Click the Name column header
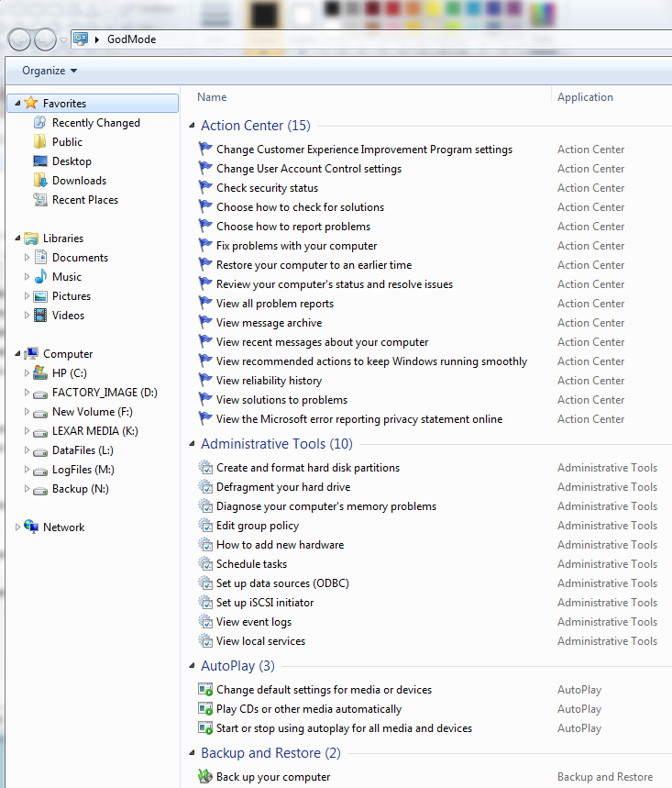 tap(212, 97)
